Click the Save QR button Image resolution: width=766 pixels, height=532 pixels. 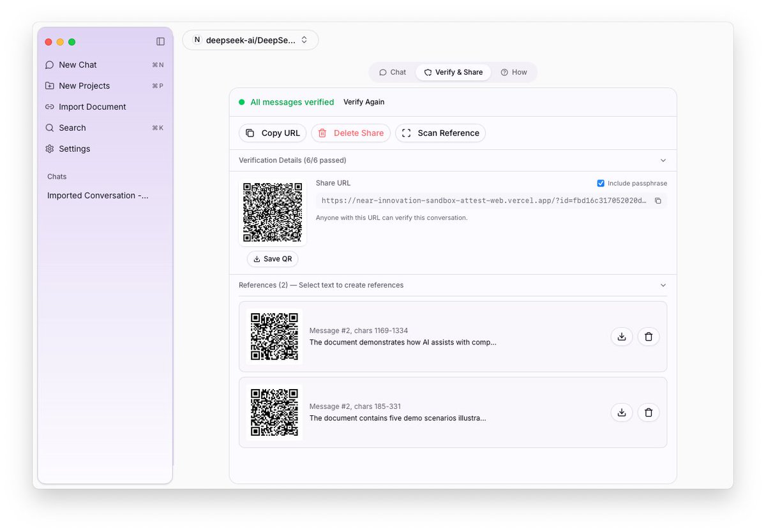[x=273, y=259]
